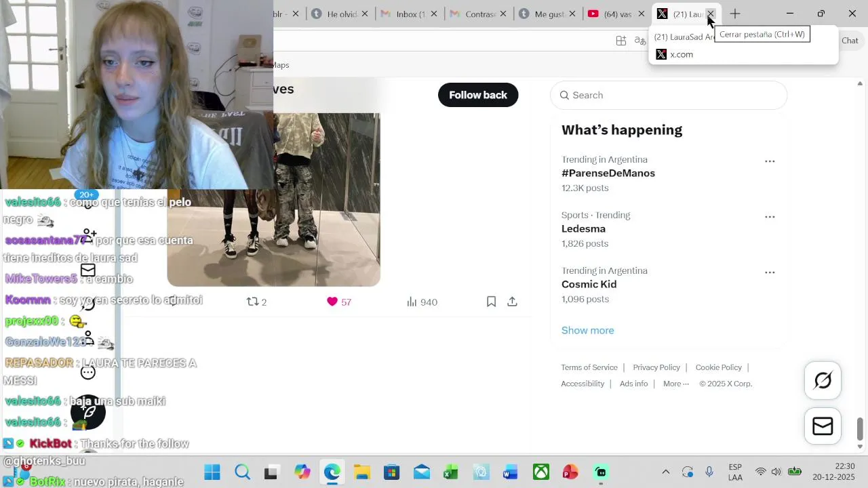The width and height of the screenshot is (868, 488).
Task: Expand the system tray hidden icons chevron
Action: click(x=665, y=472)
